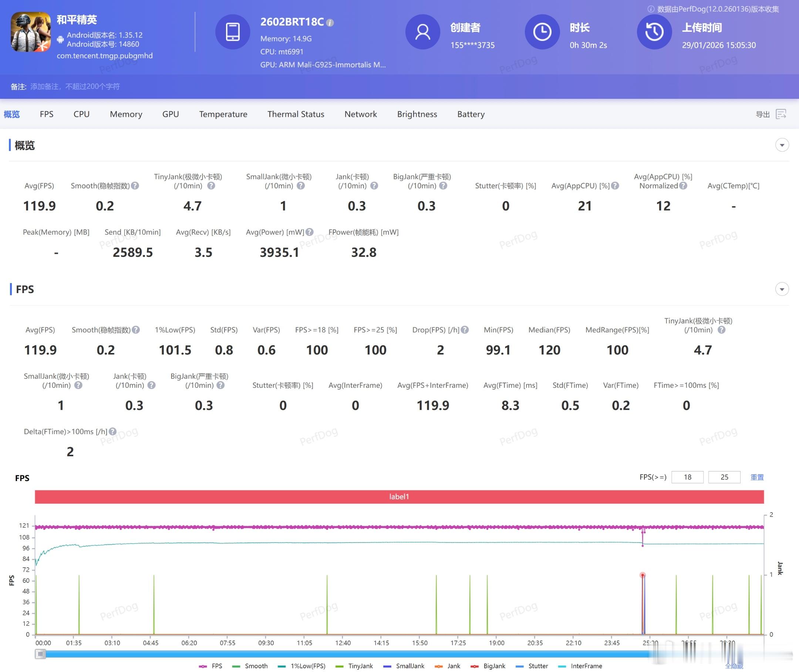
Task: Click help icon next to Avg(AppCPU) Normalized
Action: [683, 186]
